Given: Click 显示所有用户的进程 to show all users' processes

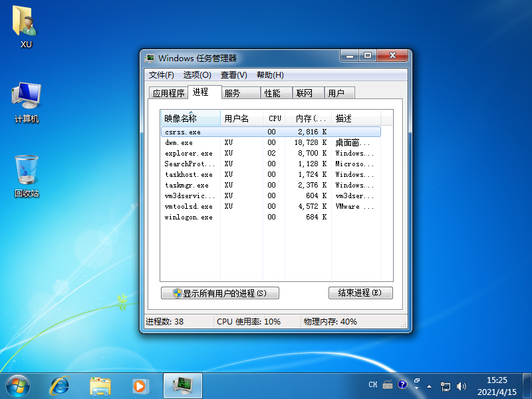Looking at the screenshot, I should 219,293.
